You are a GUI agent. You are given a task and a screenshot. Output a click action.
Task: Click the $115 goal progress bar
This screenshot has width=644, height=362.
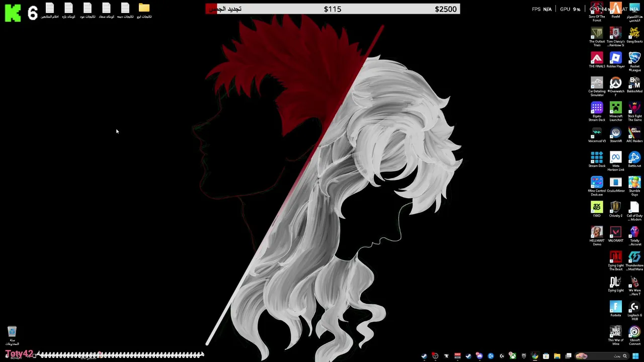click(x=333, y=9)
